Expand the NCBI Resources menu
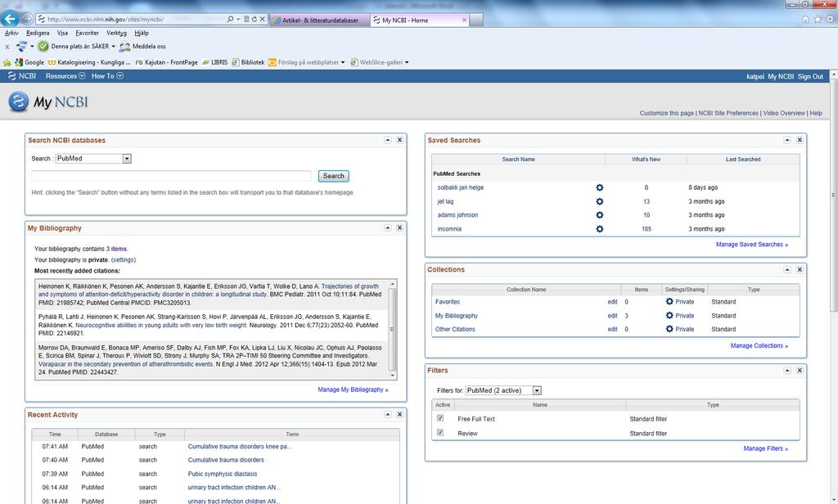The height and width of the screenshot is (504, 838). pyautogui.click(x=65, y=76)
